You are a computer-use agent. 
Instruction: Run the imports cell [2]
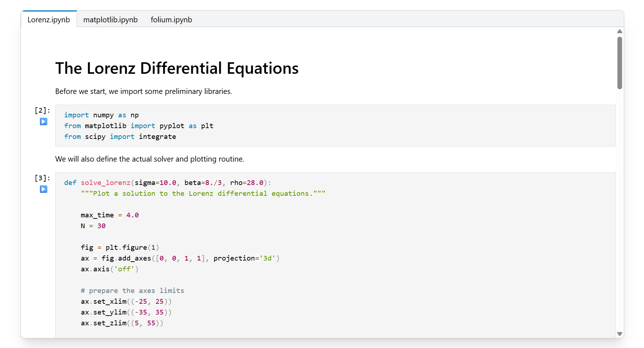[x=43, y=122]
